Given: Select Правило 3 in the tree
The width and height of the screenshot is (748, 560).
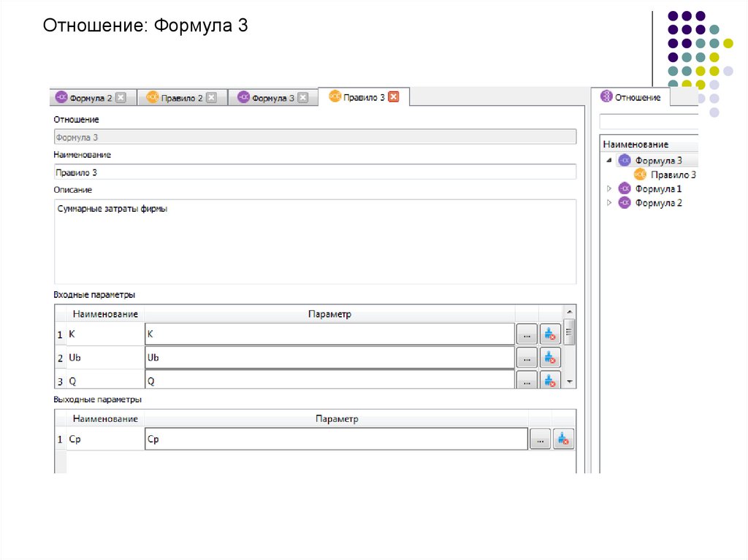Looking at the screenshot, I should [x=673, y=174].
